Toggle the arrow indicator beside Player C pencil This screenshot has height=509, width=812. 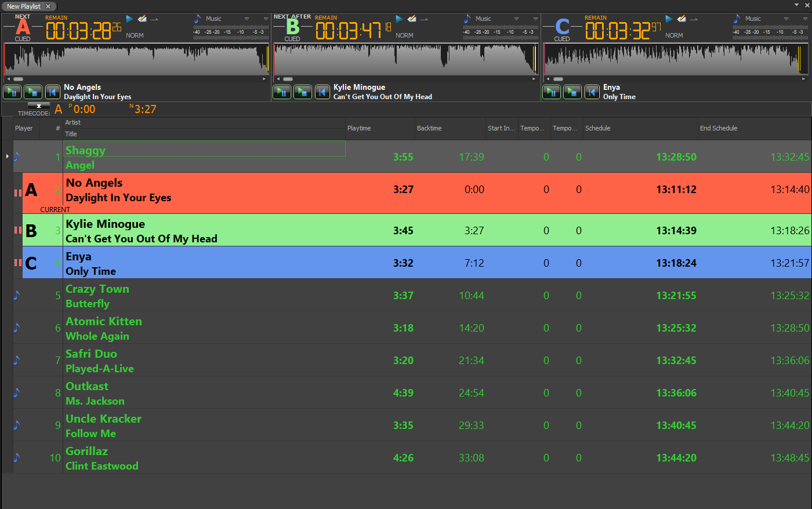(694, 19)
